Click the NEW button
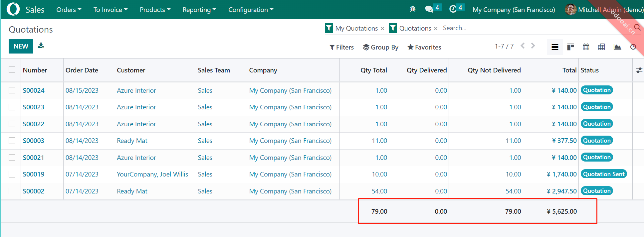644x237 pixels. 21,46
